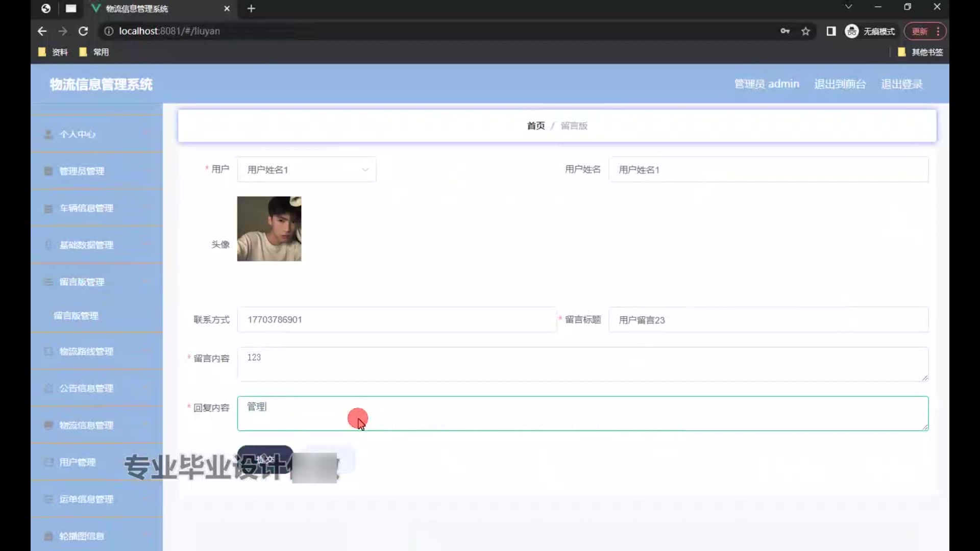
Task: Click 退出到前台 link in header
Action: [x=840, y=84]
